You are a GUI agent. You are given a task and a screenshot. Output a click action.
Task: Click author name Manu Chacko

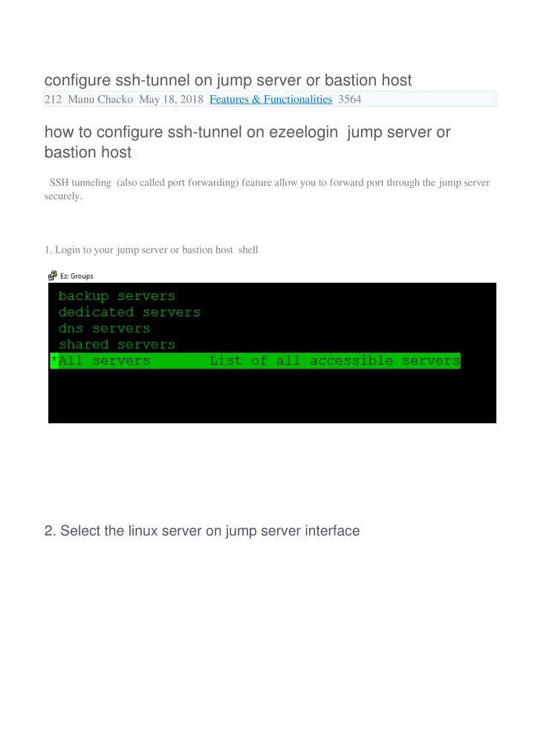(x=100, y=100)
